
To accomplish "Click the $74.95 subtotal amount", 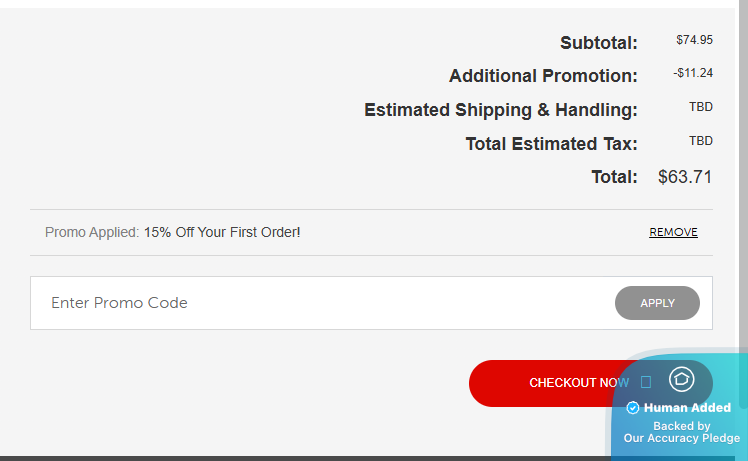I will 694,40.
